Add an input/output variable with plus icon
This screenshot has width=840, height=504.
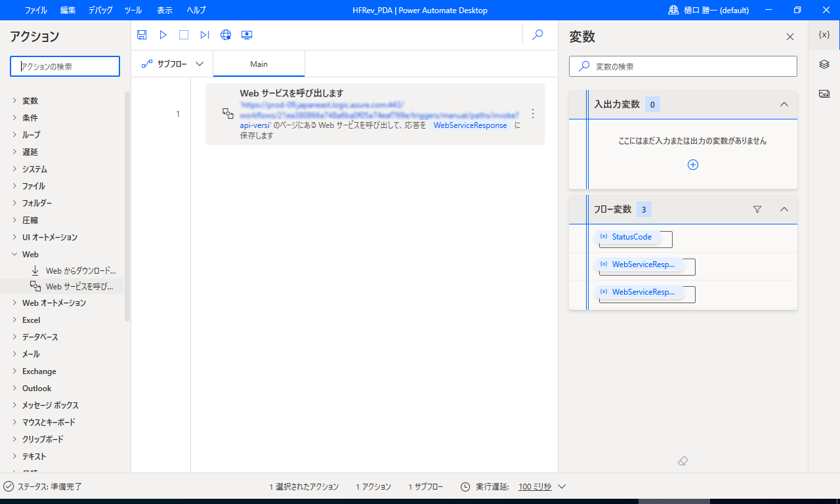click(693, 165)
